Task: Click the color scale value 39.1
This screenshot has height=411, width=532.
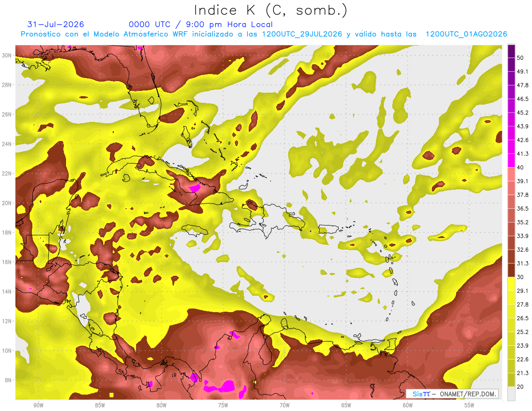Action: (x=523, y=181)
